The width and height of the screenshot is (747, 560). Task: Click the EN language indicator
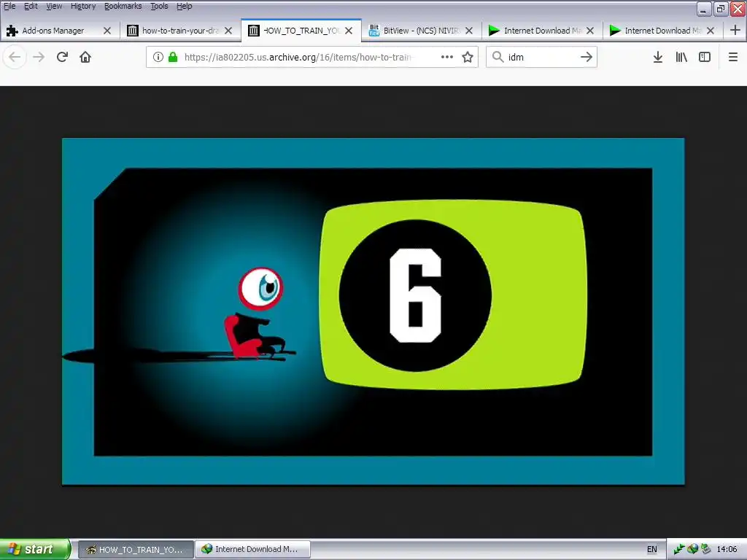tap(651, 549)
